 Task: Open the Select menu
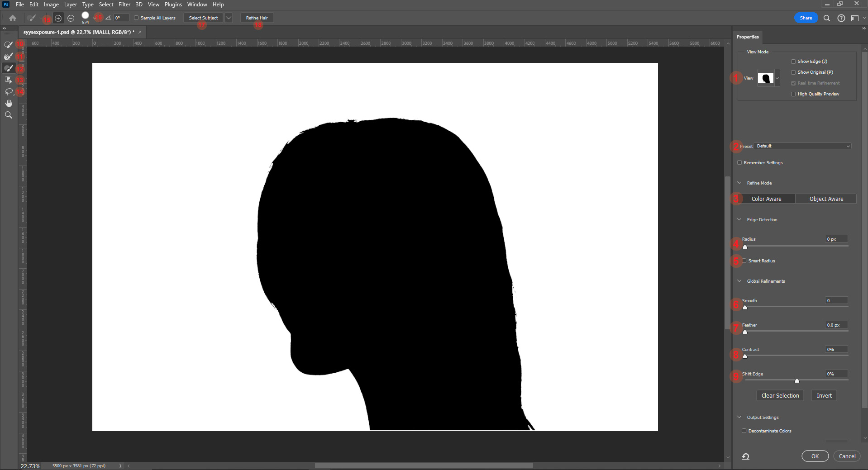click(106, 5)
